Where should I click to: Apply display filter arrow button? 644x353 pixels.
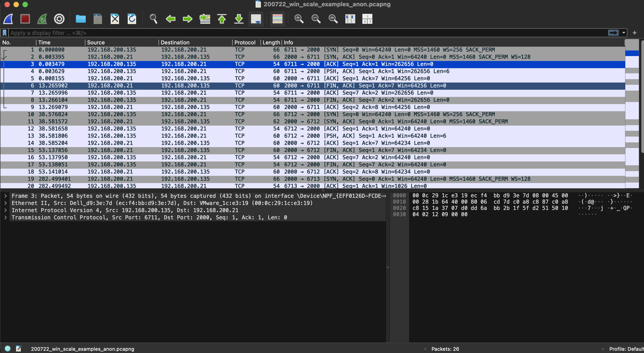613,33
